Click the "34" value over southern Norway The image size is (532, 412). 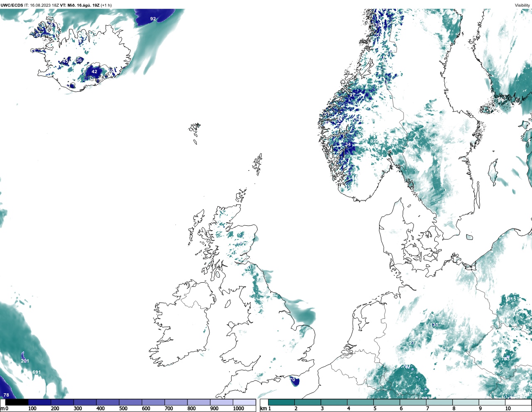[348, 144]
